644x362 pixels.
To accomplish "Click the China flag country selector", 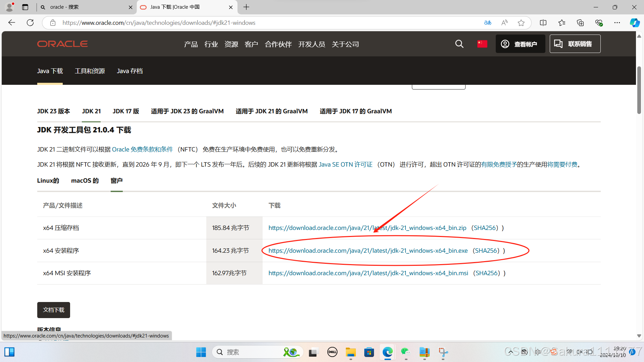I will [482, 44].
